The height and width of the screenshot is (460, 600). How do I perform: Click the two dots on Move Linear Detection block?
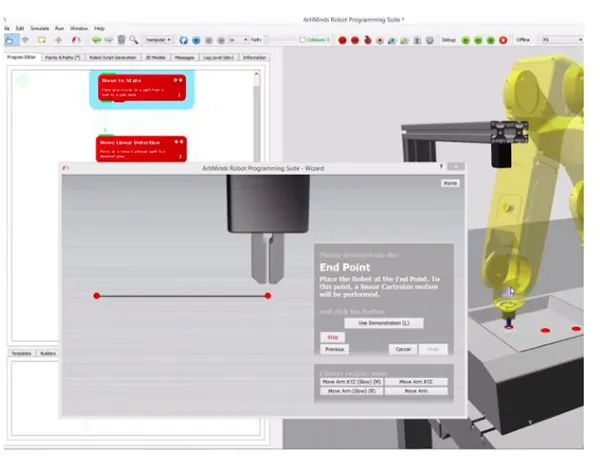point(179,142)
